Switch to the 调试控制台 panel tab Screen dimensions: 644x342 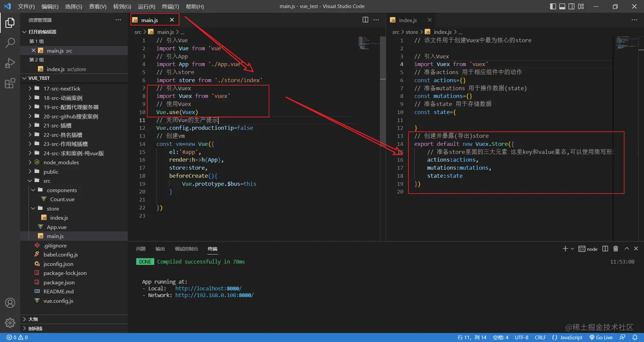tap(187, 249)
